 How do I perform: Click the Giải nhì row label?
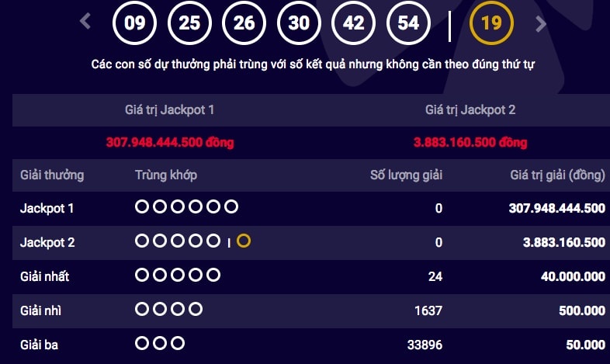coord(41,310)
